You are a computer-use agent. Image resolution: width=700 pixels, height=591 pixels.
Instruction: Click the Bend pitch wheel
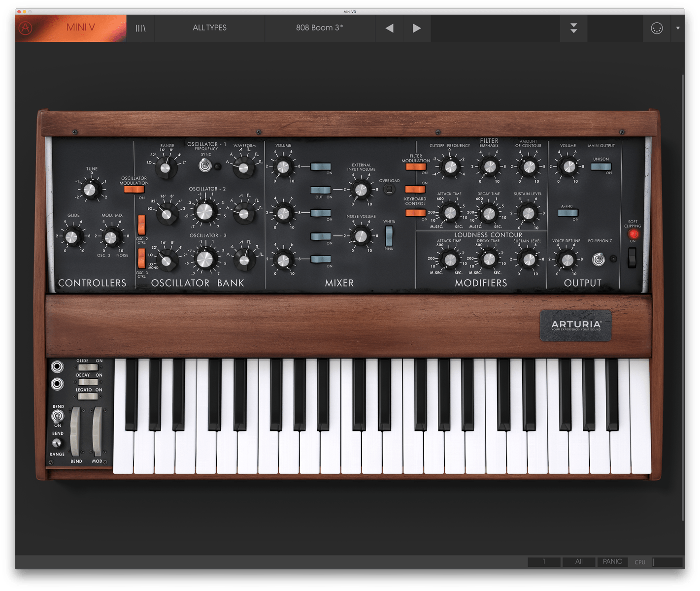pos(75,432)
